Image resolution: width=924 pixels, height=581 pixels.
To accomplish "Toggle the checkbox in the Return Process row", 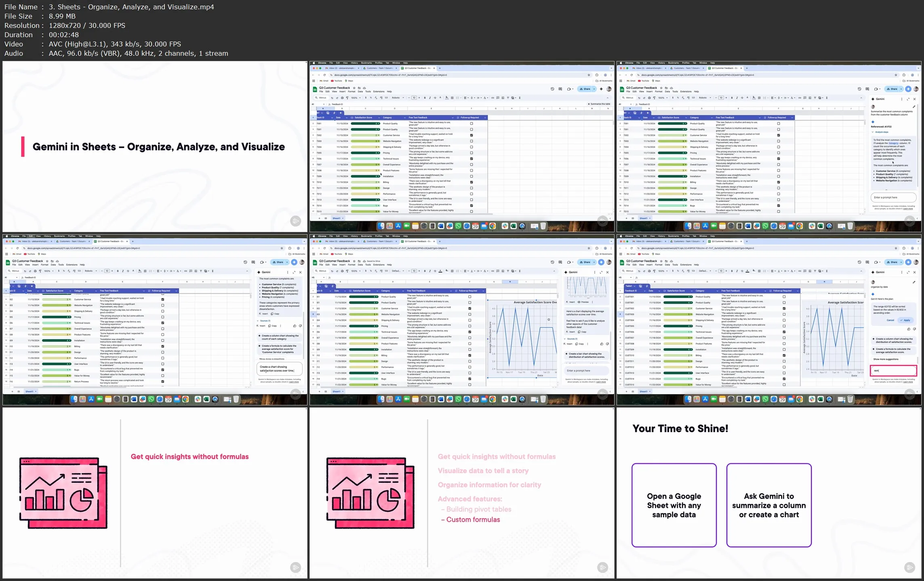I will 163,382.
